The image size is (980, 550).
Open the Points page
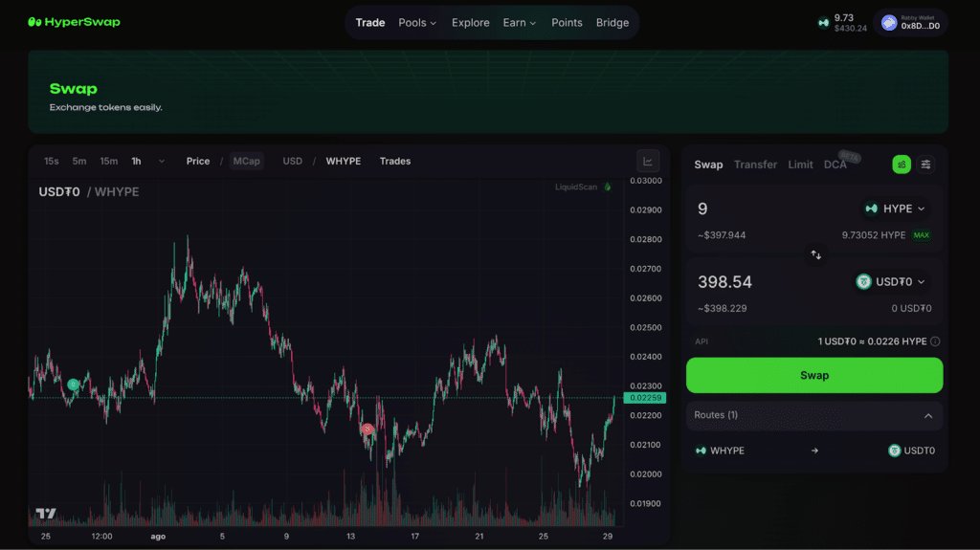point(567,23)
